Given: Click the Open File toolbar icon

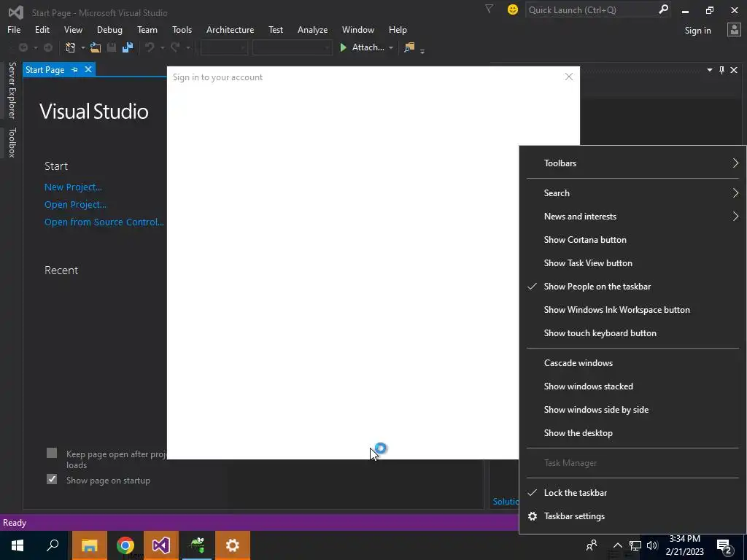Looking at the screenshot, I should tap(96, 47).
